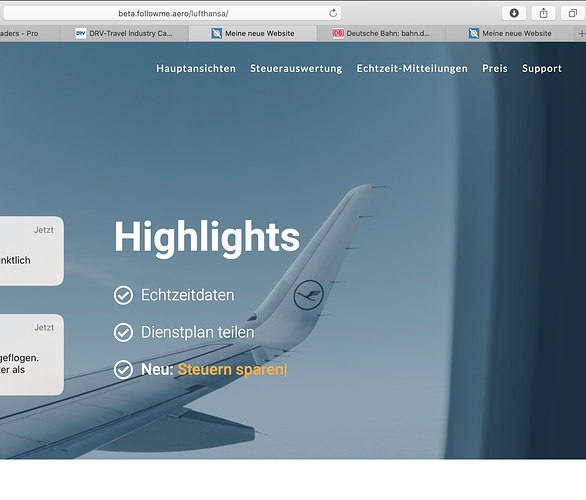Open the Preis nav link

point(495,68)
